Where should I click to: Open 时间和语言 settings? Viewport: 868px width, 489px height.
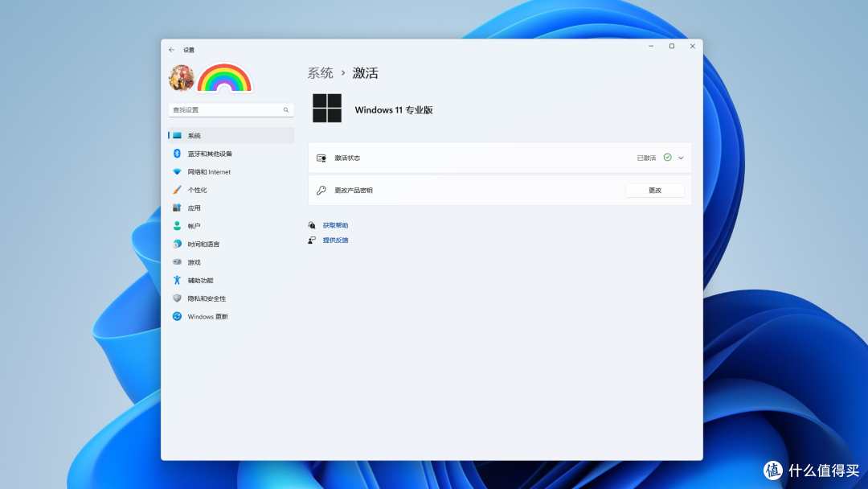tap(231, 244)
